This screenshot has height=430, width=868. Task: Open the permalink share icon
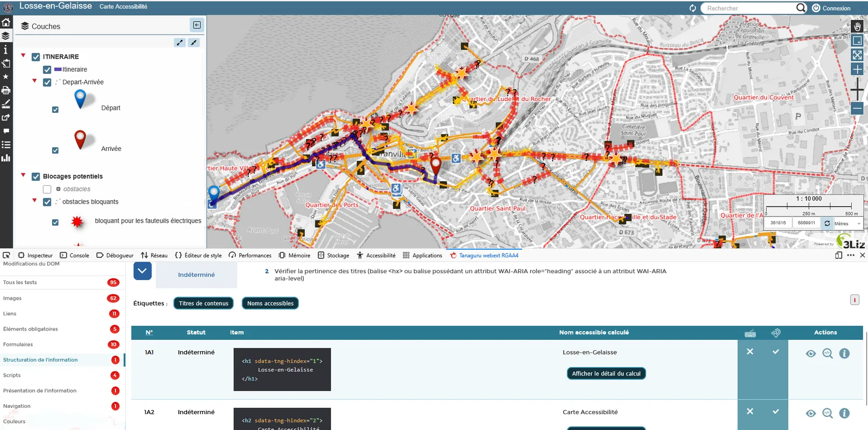(6, 117)
